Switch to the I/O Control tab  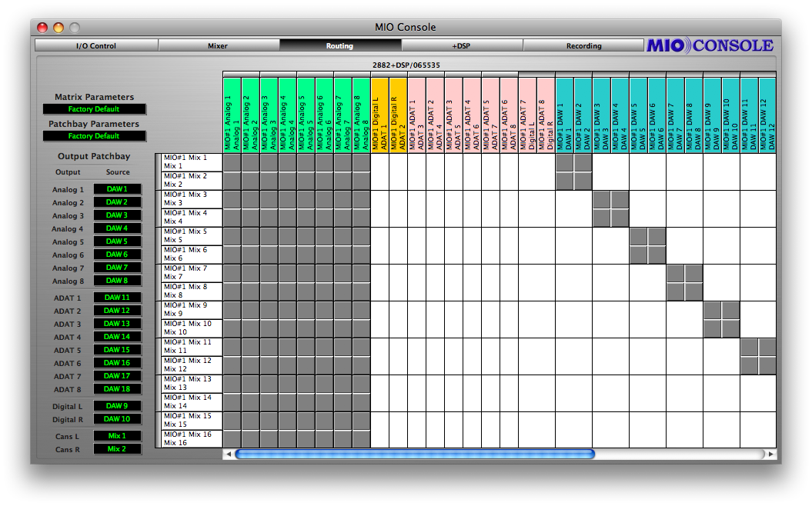point(96,45)
